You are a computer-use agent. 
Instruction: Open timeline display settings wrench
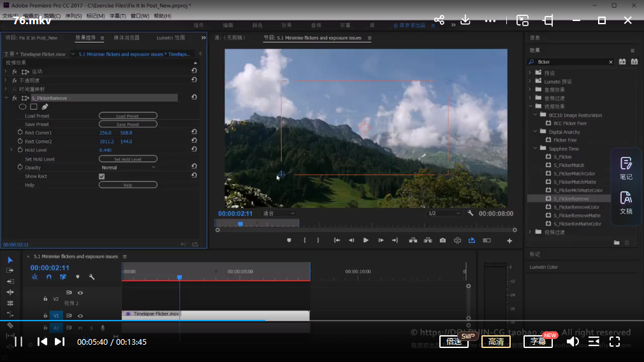click(x=92, y=277)
